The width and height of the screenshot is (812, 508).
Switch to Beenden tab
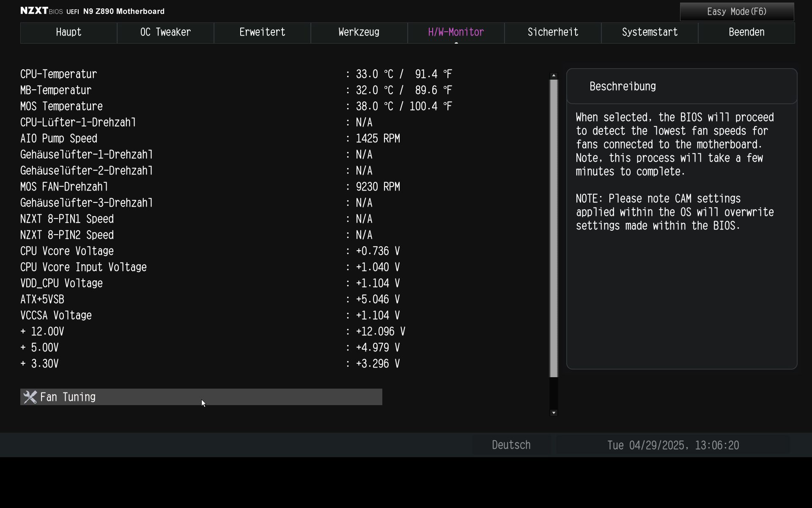tap(746, 33)
